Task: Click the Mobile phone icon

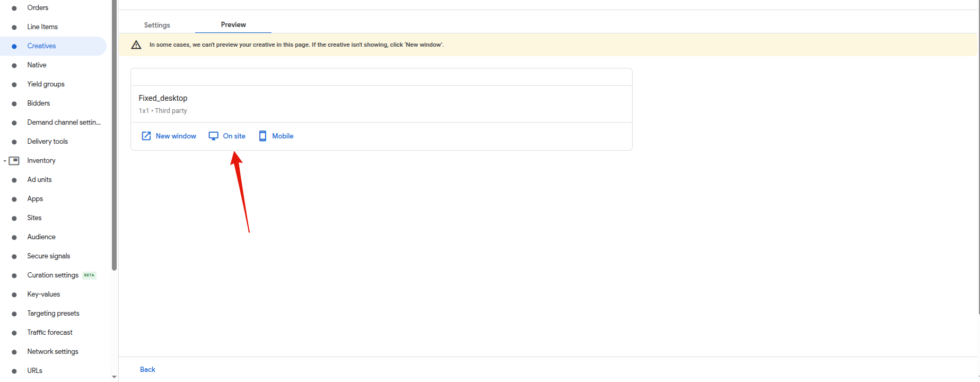Action: tap(262, 136)
